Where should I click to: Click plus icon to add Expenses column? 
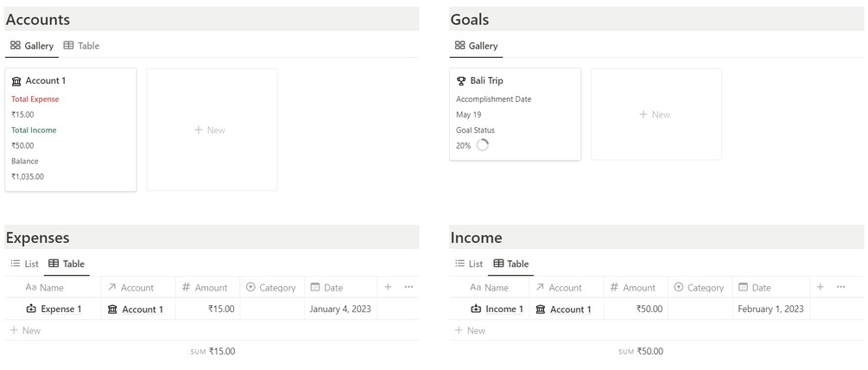(388, 287)
